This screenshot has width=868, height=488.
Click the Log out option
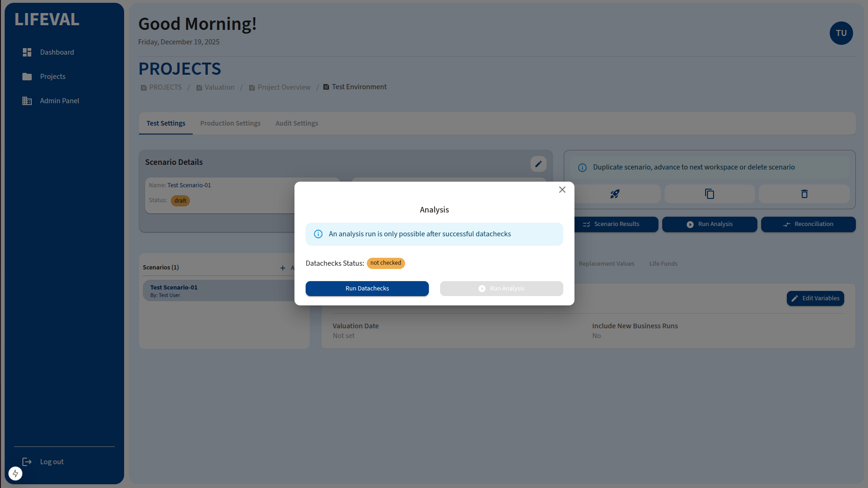click(51, 462)
